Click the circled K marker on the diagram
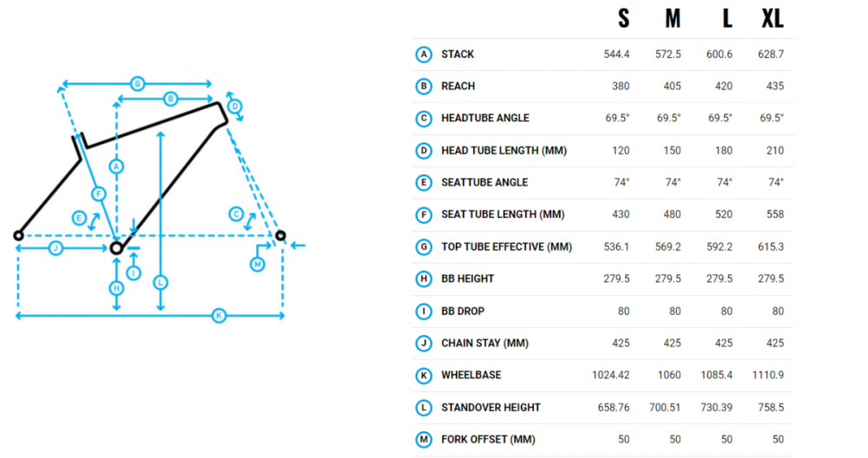This screenshot has width=868, height=458. (219, 316)
